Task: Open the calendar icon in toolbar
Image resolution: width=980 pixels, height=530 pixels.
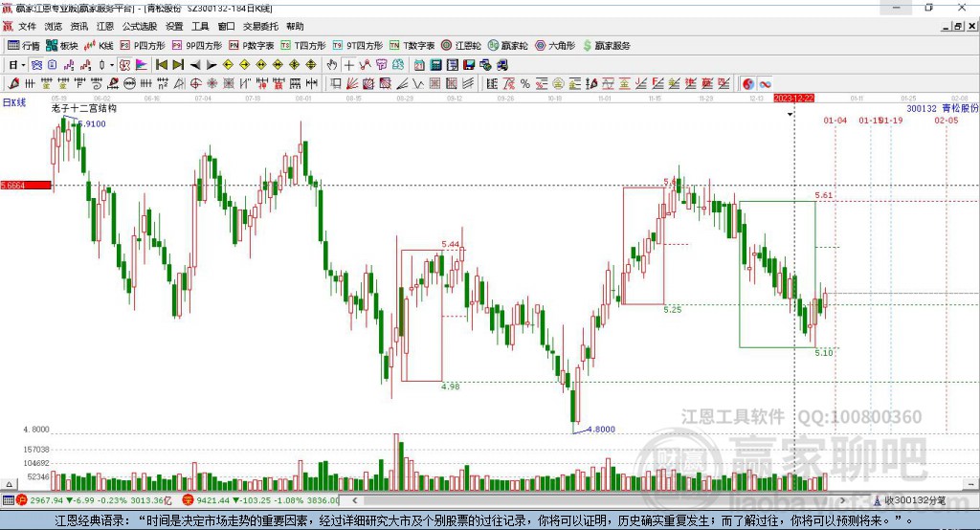Action: click(419, 65)
